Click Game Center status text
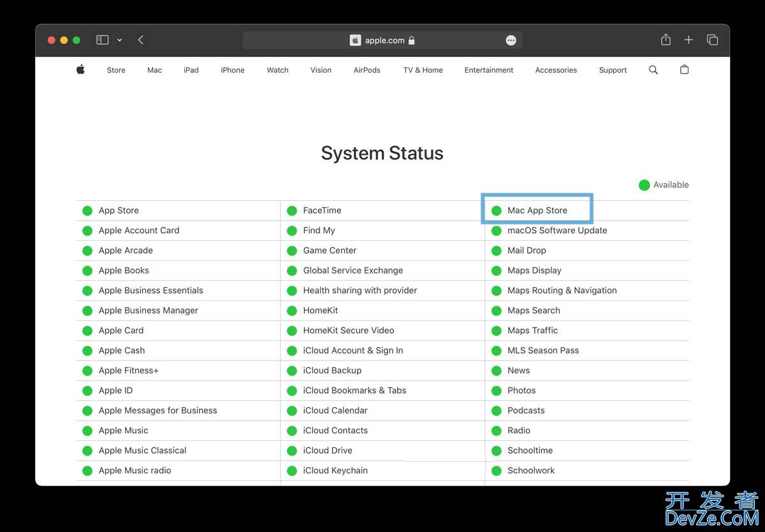765x532 pixels. (x=330, y=250)
